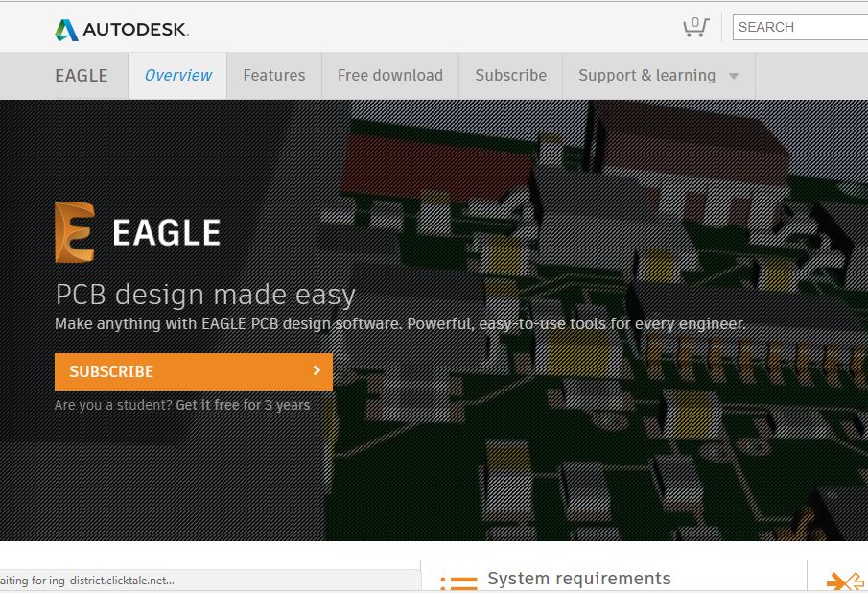Click the System requirements list icon

point(458,583)
